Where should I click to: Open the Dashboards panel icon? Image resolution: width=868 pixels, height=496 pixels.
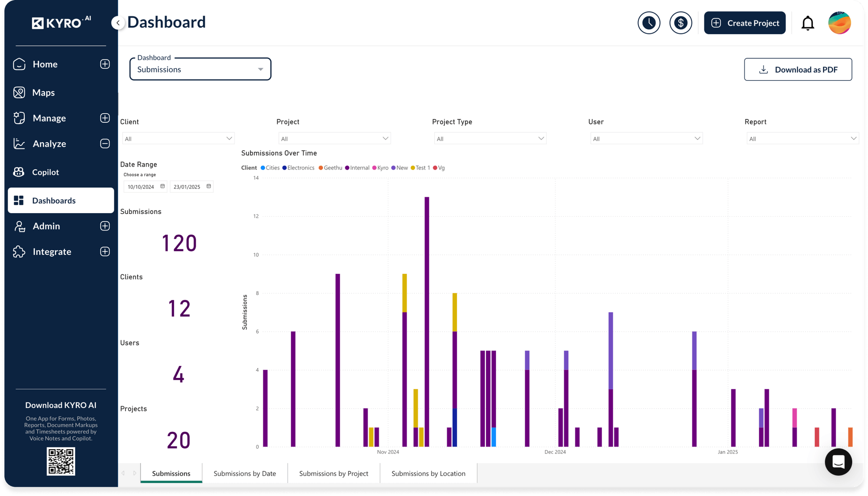[19, 200]
